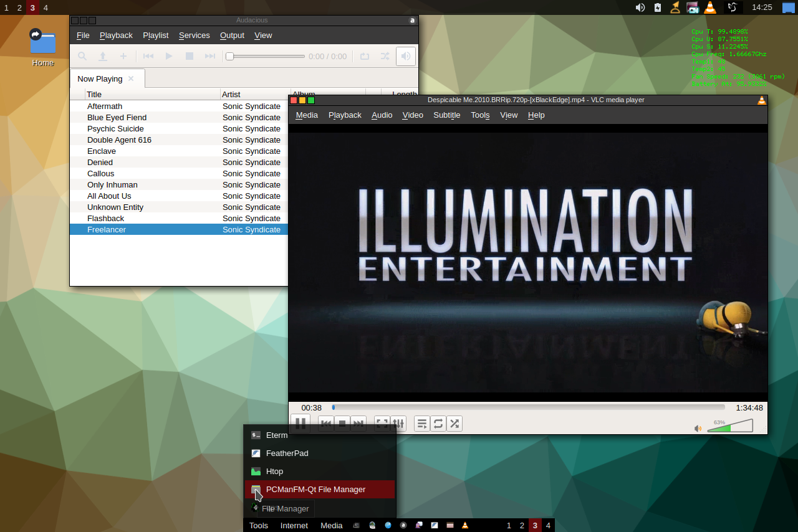Viewport: 798px width, 532px height.
Task: Open the Home folder desktop icon
Action: pyautogui.click(x=42, y=47)
